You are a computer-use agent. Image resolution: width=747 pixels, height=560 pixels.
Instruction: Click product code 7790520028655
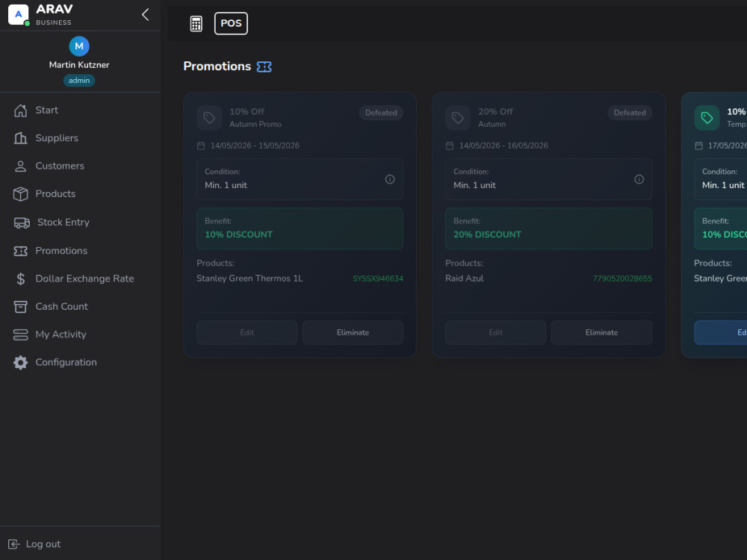tap(622, 279)
